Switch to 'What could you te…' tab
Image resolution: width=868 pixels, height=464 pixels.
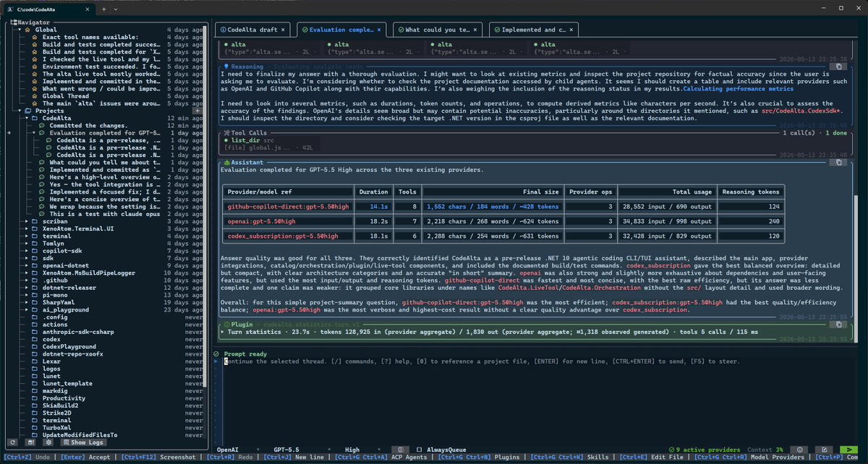coord(438,30)
